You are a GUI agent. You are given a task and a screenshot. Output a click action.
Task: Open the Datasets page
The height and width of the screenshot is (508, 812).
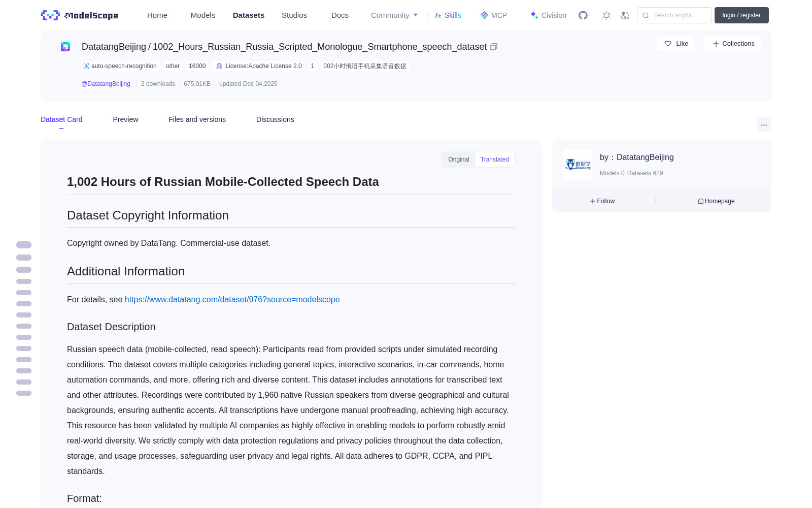coord(249,15)
